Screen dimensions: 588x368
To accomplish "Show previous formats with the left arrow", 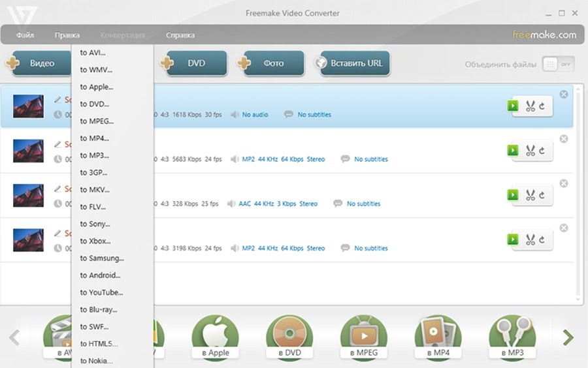I will (14, 338).
